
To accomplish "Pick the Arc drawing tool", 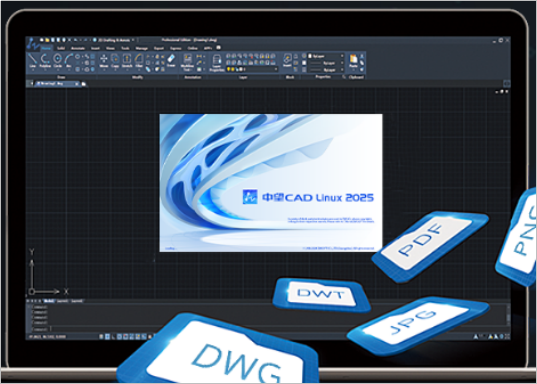I will click(68, 61).
